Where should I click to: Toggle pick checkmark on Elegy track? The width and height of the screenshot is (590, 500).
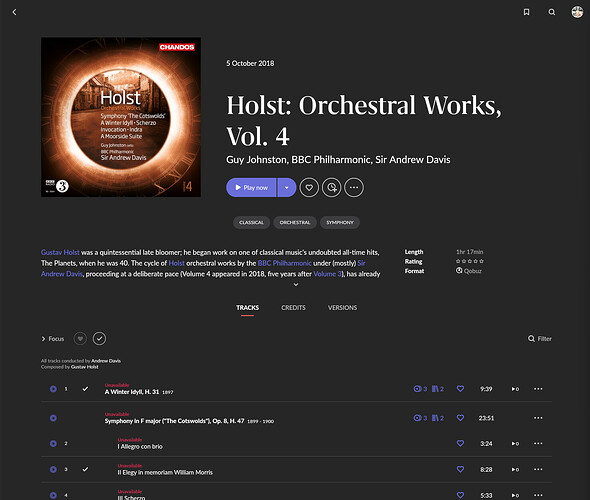(85, 469)
